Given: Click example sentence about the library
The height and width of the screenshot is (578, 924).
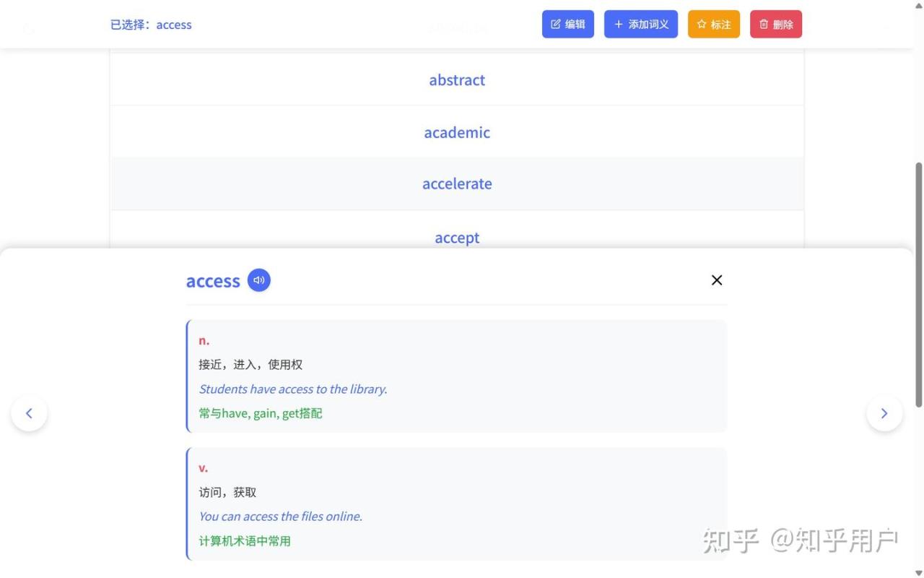Looking at the screenshot, I should coord(293,389).
